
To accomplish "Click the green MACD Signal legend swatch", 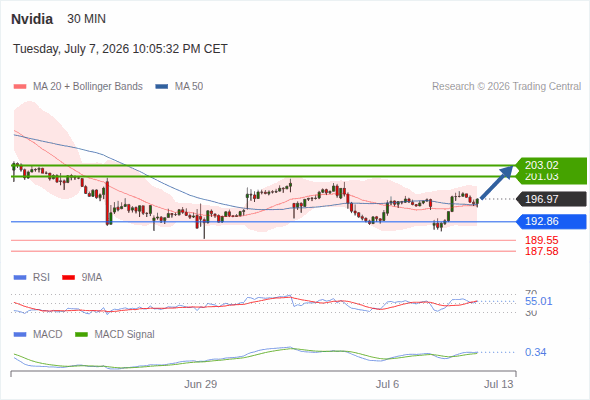I will (81, 335).
